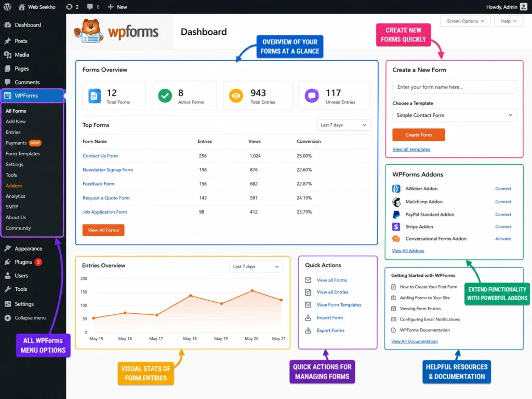Screen dimensions: 532x399
Task: Click the form name input field
Action: click(x=454, y=87)
